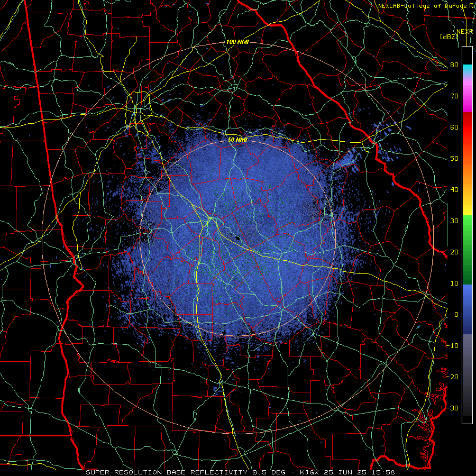The height and width of the screenshot is (476, 476).
Task: Click the 40 value on dBZ scale
Action: 454,189
